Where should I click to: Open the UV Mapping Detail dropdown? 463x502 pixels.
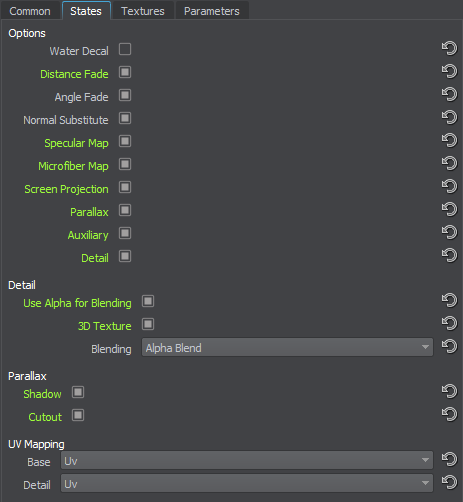tap(247, 483)
